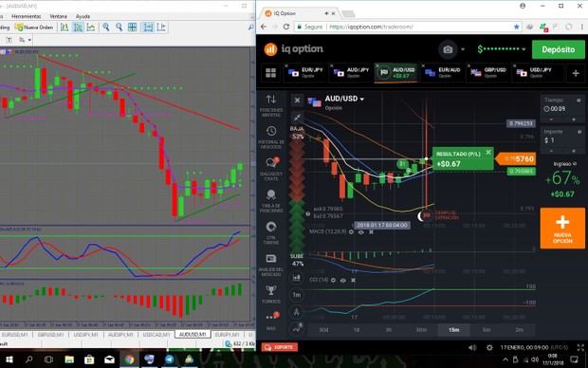Switch to the GBPUSD,M1 chart tab

[x=50, y=334]
